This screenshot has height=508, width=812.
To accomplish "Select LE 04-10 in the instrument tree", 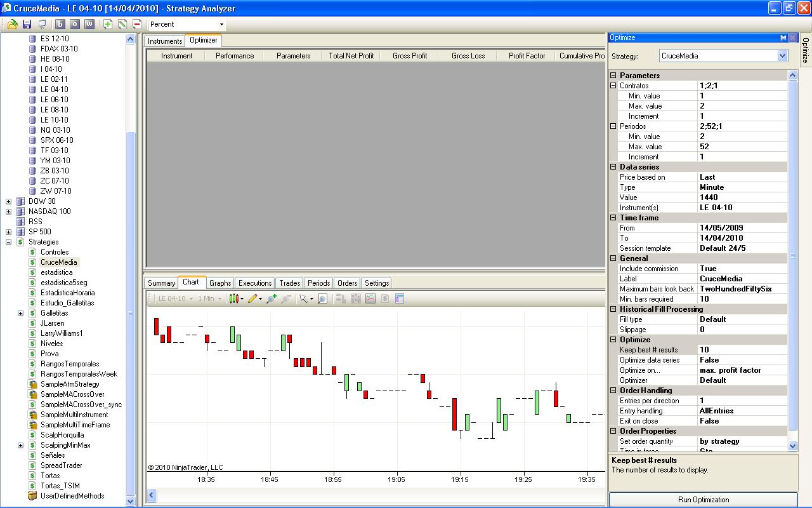I will pos(54,90).
